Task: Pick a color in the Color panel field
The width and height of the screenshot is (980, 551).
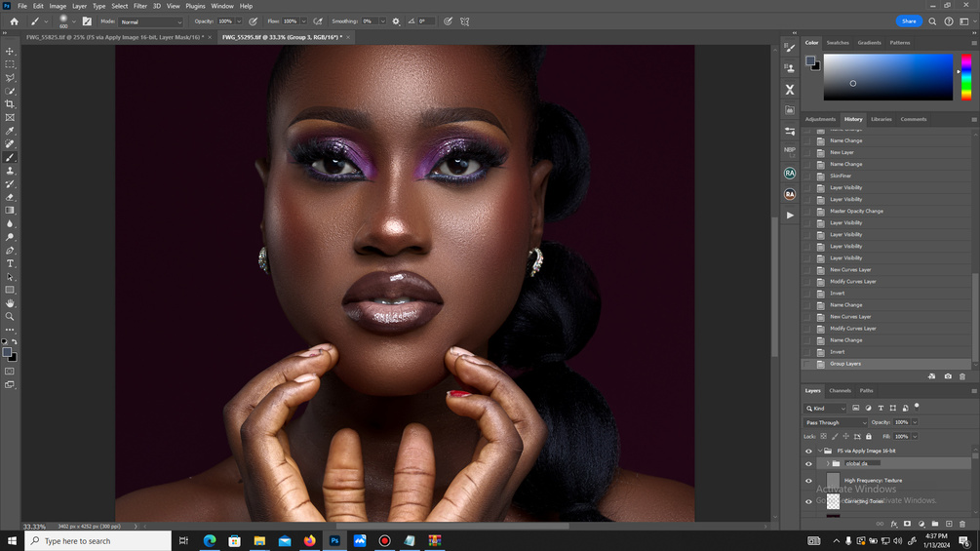Action: [888, 77]
